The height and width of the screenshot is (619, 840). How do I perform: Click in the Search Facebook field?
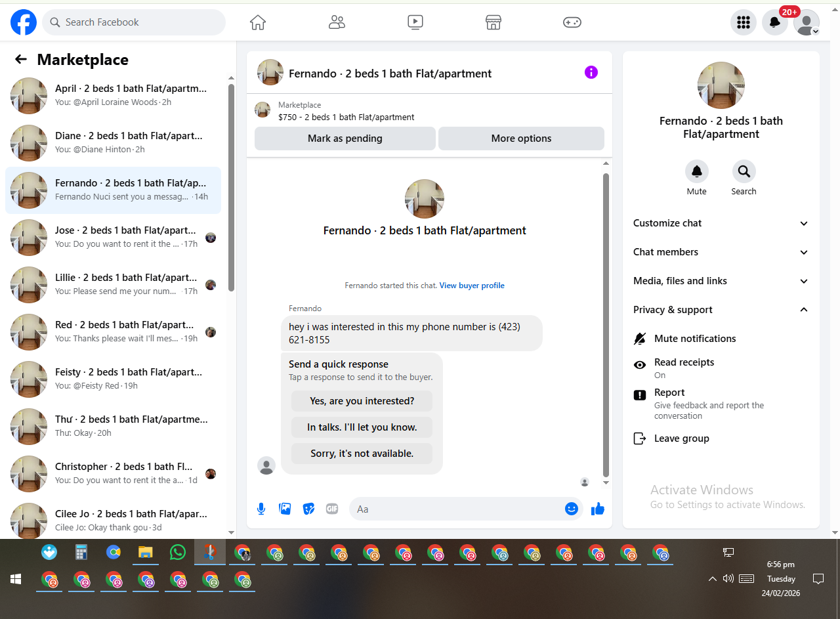click(134, 22)
